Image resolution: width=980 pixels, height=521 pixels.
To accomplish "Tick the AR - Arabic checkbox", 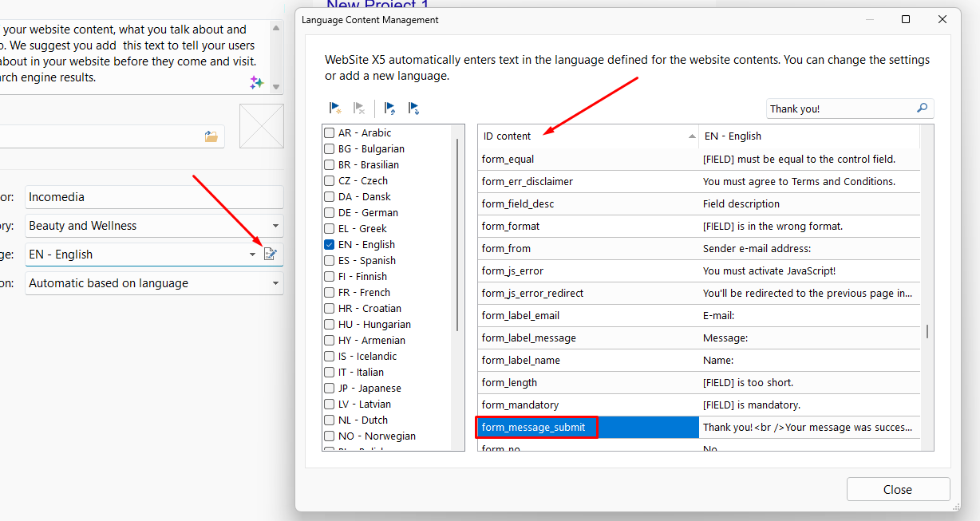I will 329,133.
